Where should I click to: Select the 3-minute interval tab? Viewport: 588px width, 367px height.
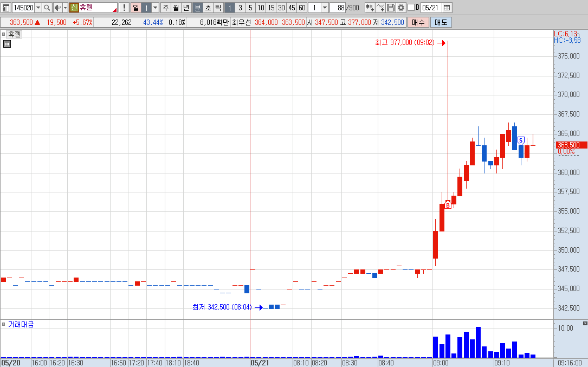click(240, 8)
